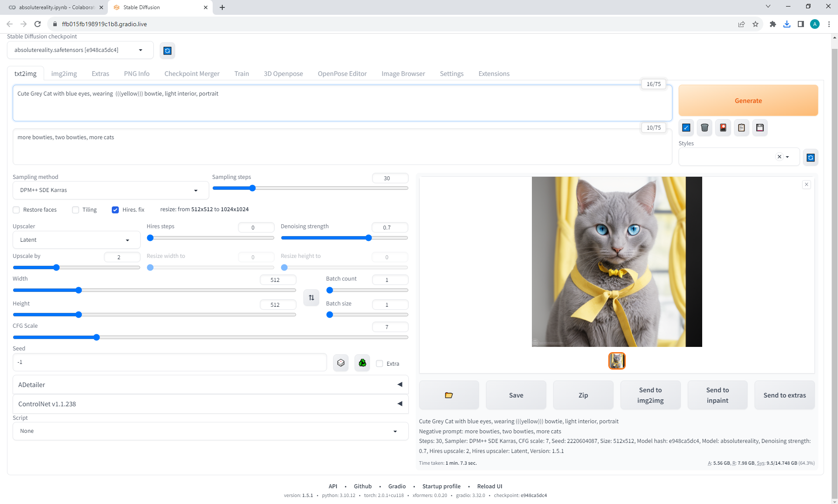Open the Upscaler dropdown

point(76,240)
